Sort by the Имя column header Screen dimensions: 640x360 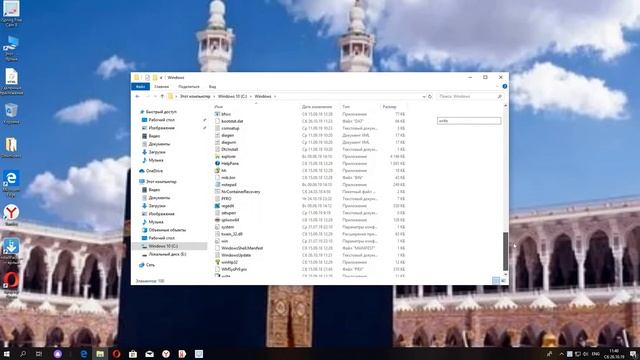[218, 107]
